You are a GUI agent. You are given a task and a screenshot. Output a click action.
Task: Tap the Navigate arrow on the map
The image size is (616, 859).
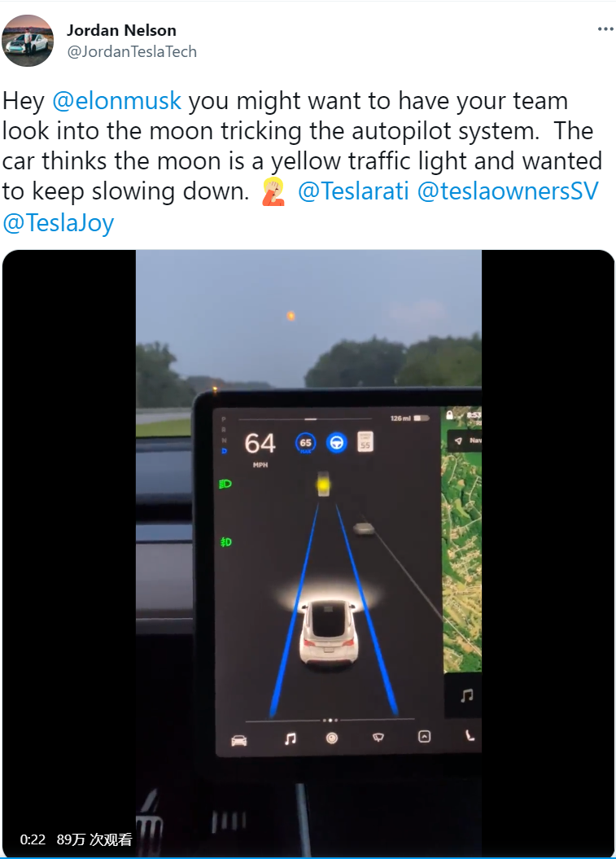(x=458, y=440)
